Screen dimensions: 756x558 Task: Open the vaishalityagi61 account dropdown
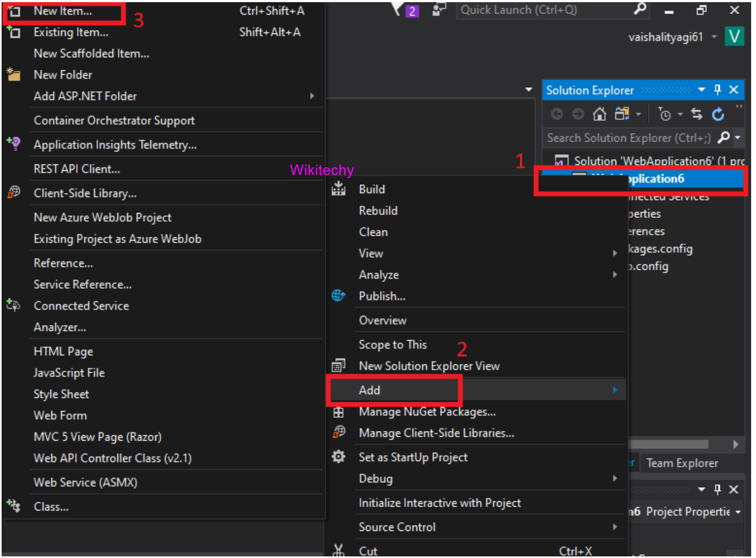click(x=714, y=37)
